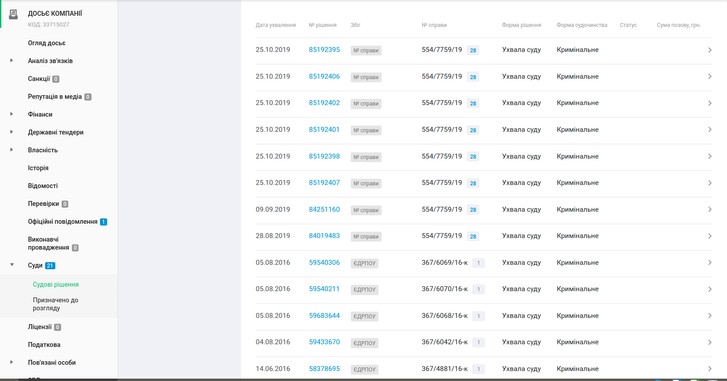
Task: Expand the Державні тендери section
Action: (12, 132)
